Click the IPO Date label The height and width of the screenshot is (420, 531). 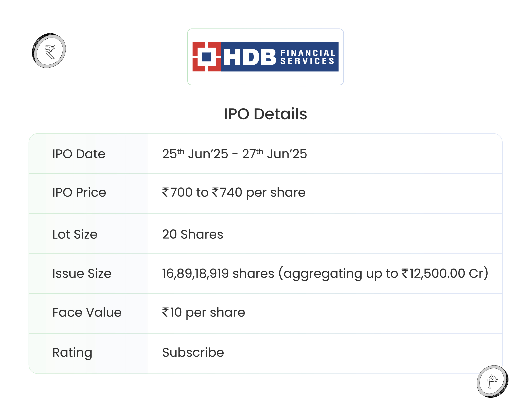pos(79,154)
